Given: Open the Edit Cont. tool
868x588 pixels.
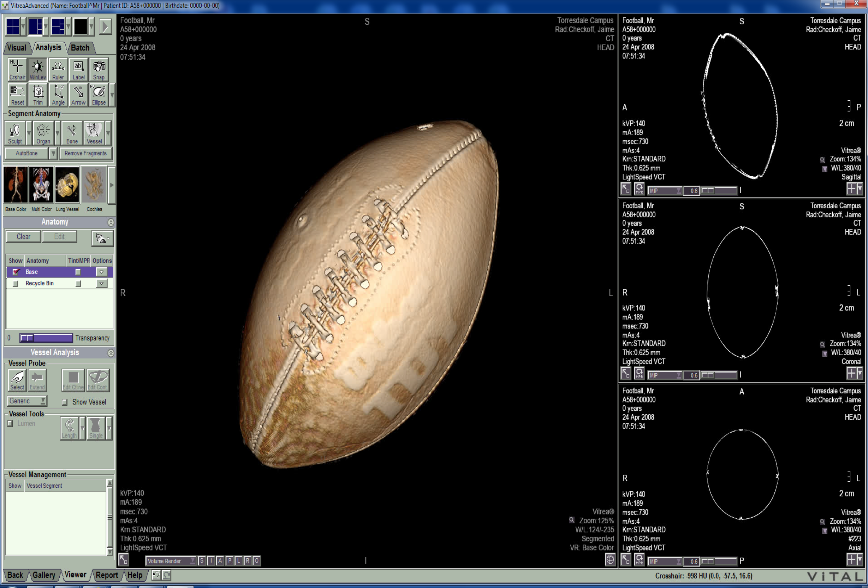Looking at the screenshot, I should 97,380.
